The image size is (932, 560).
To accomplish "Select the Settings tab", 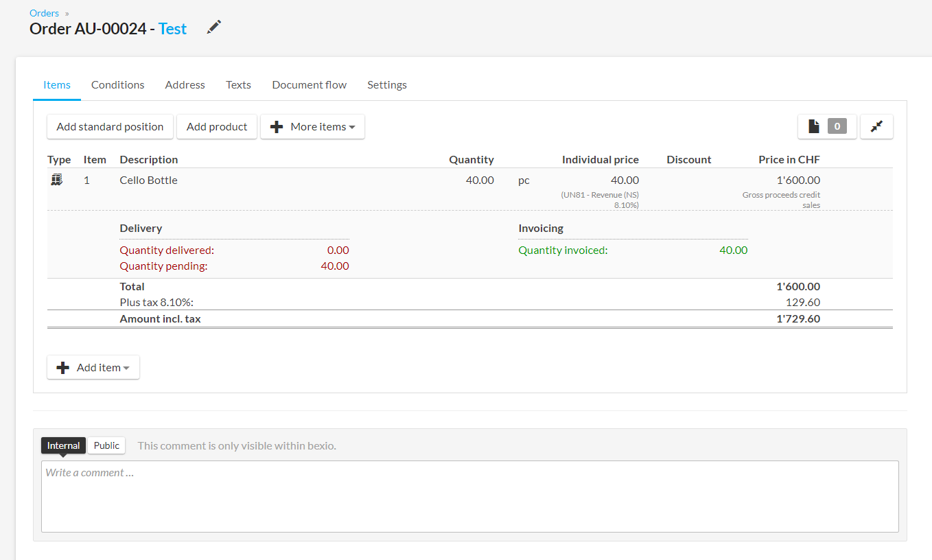I will [386, 85].
